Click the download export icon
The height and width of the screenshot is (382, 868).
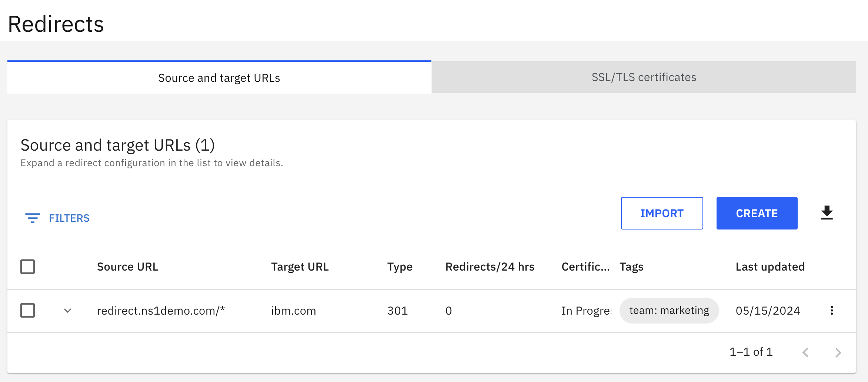(x=827, y=213)
